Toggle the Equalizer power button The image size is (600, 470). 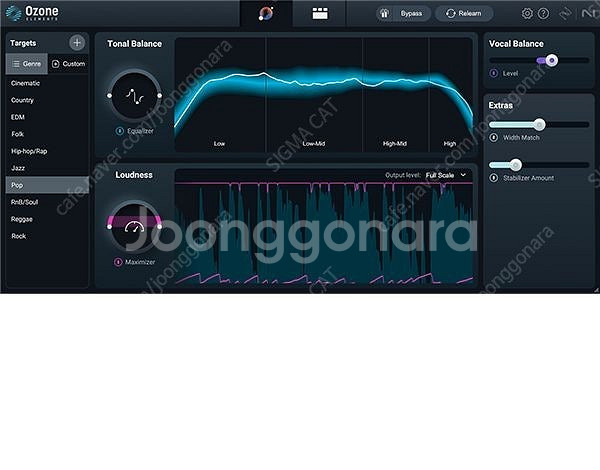tap(119, 131)
